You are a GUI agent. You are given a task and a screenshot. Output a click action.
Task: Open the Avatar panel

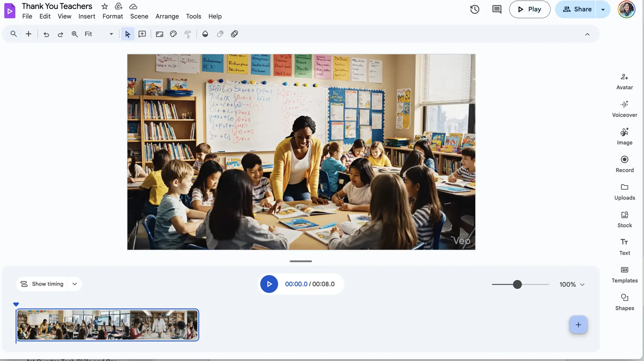click(x=624, y=81)
